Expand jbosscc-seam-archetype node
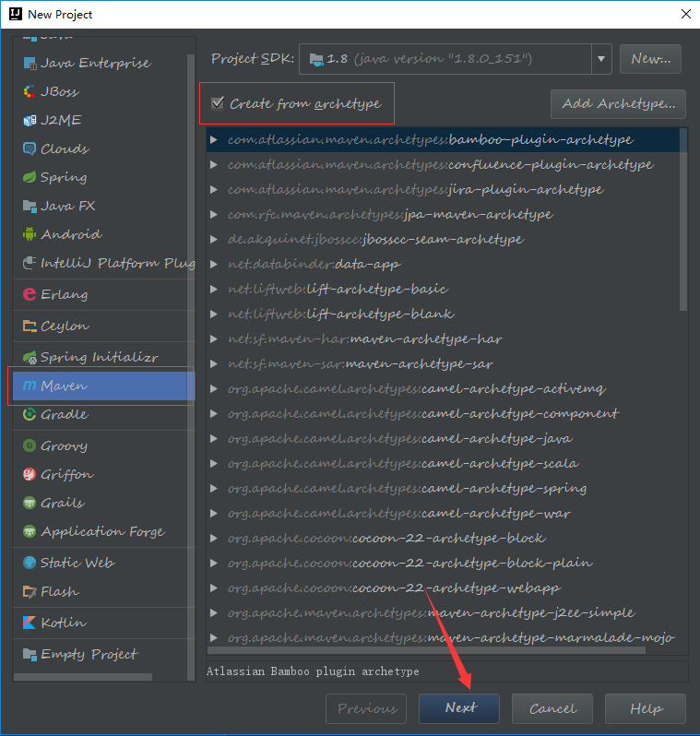The image size is (700, 736). tap(214, 240)
